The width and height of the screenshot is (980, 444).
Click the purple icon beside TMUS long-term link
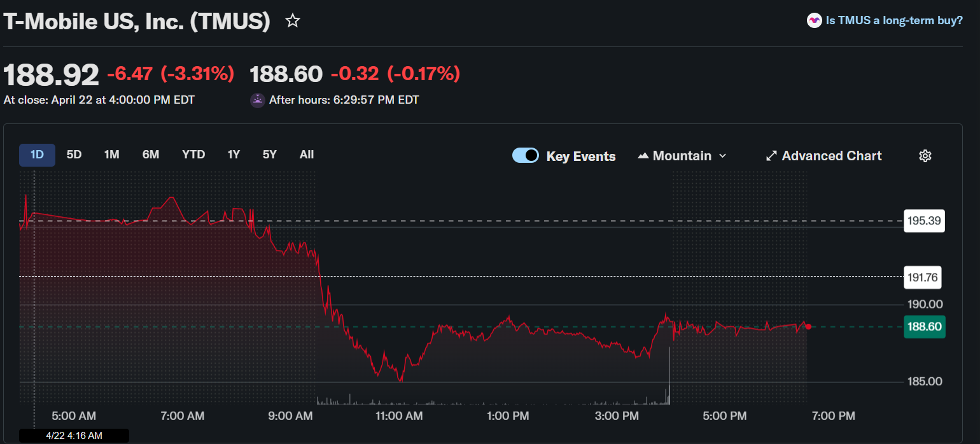coord(814,20)
